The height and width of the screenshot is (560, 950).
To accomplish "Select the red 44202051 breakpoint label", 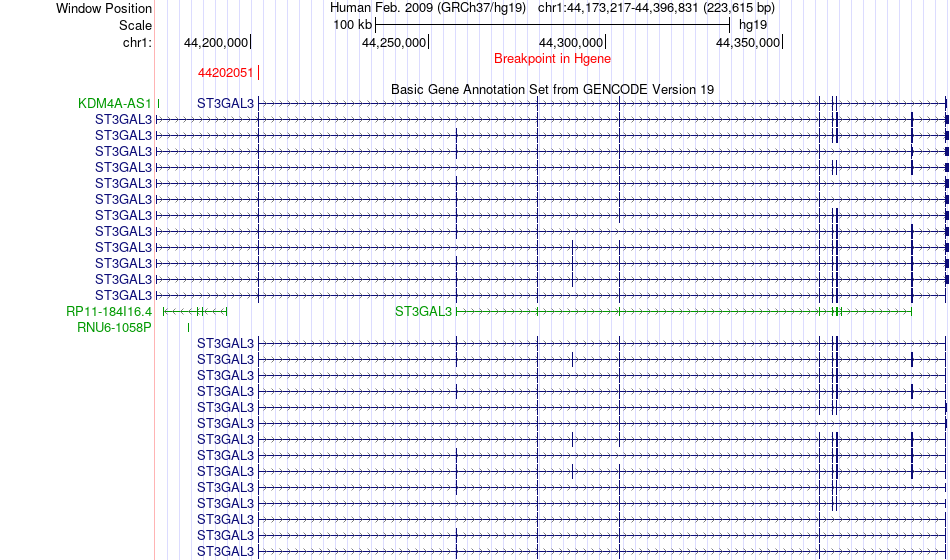I will coord(225,72).
